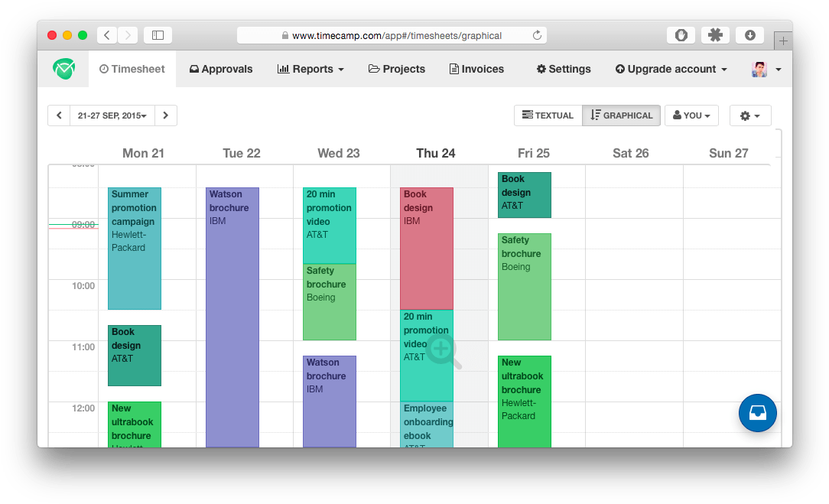Open the gear options dropdown
The image size is (829, 504).
pos(749,115)
